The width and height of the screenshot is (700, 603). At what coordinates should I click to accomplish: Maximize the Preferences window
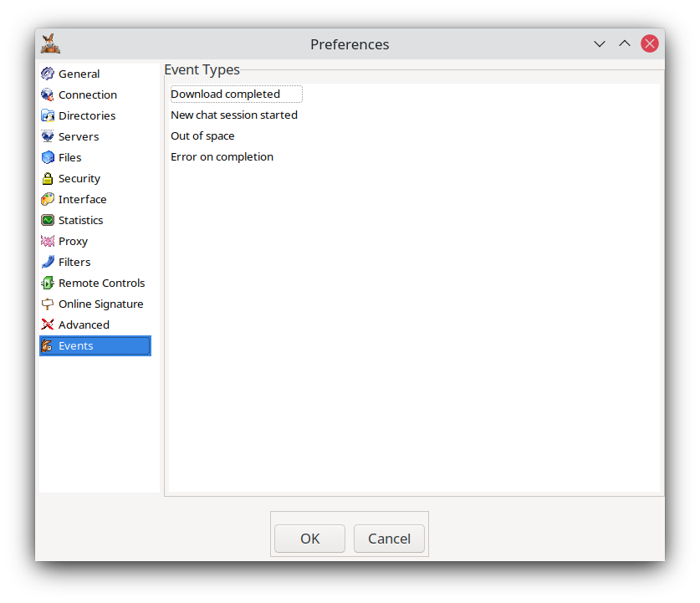625,43
